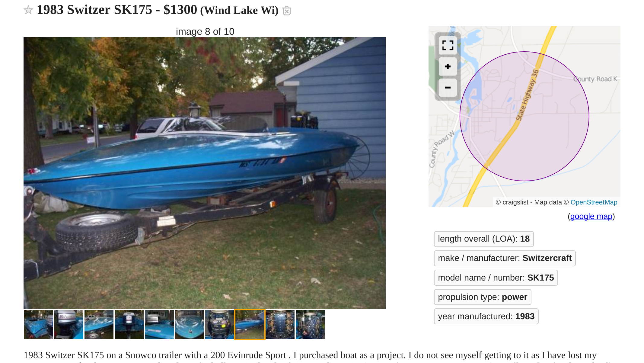Select the Evinrude outboard motor thumbnail
Image resolution: width=644 pixels, height=363 pixels.
[x=69, y=325]
